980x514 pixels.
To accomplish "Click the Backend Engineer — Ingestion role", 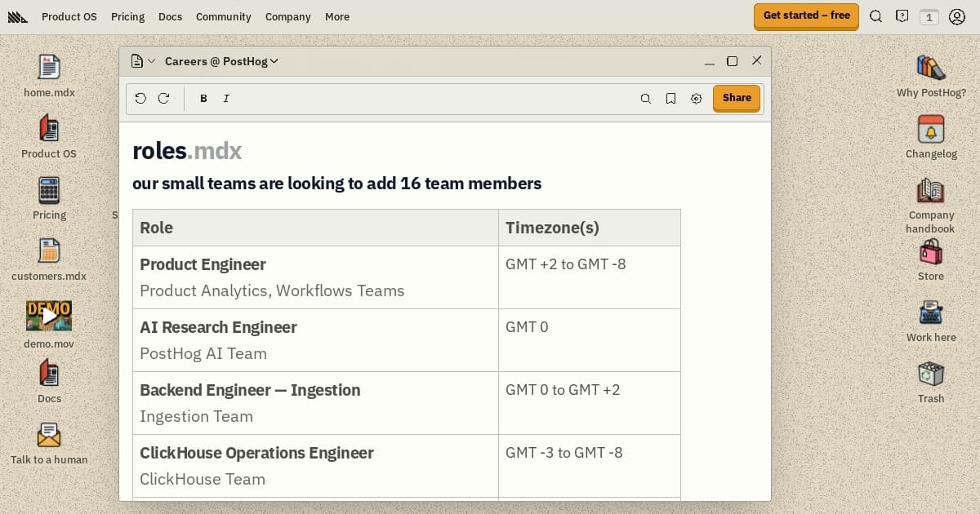I will (x=250, y=390).
